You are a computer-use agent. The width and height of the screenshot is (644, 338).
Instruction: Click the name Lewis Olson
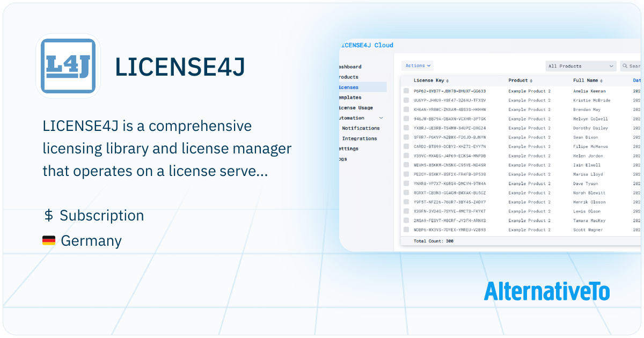(x=587, y=211)
